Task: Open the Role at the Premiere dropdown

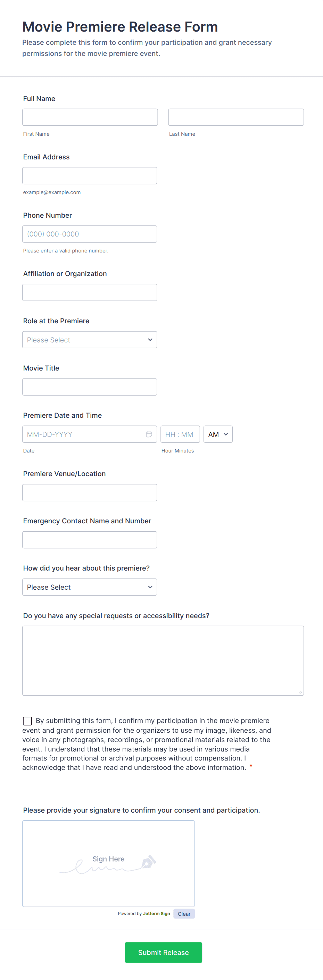Action: click(x=89, y=340)
